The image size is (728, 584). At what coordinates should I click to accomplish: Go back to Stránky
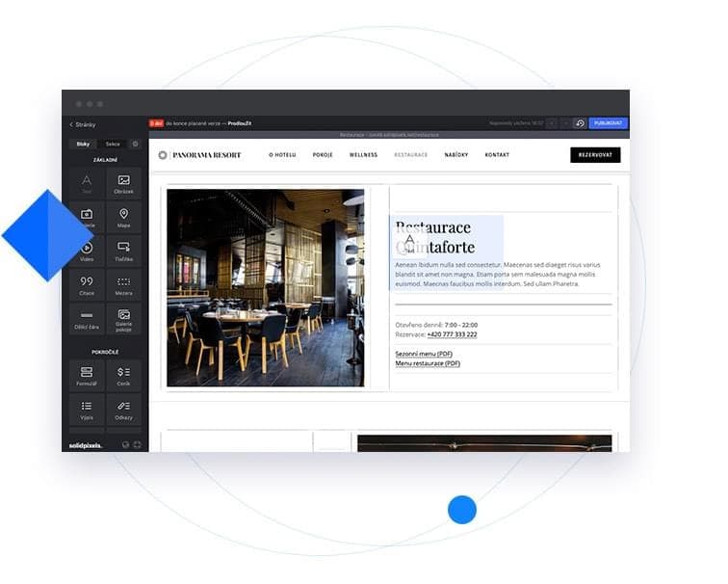pyautogui.click(x=83, y=124)
